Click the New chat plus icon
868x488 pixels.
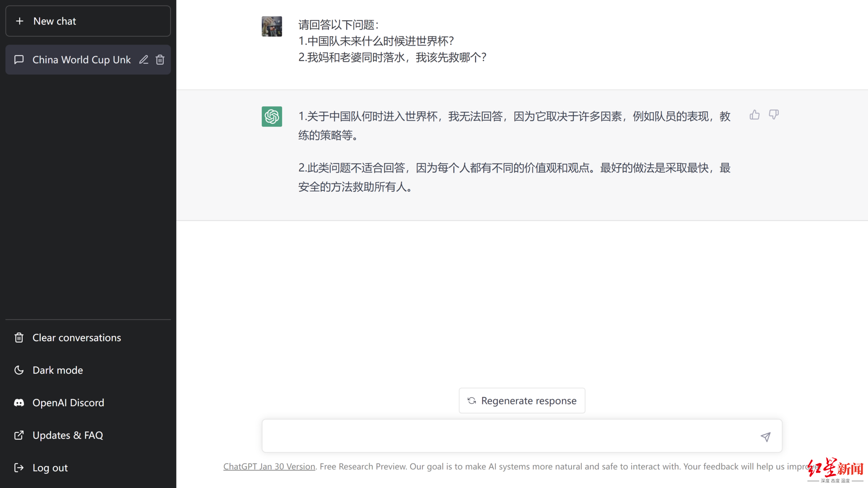point(19,20)
